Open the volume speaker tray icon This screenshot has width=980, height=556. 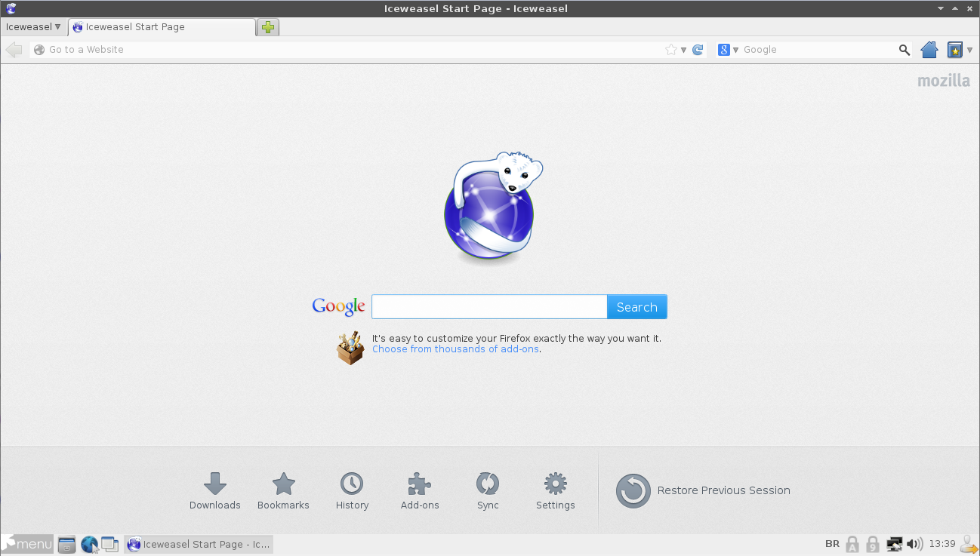point(914,544)
